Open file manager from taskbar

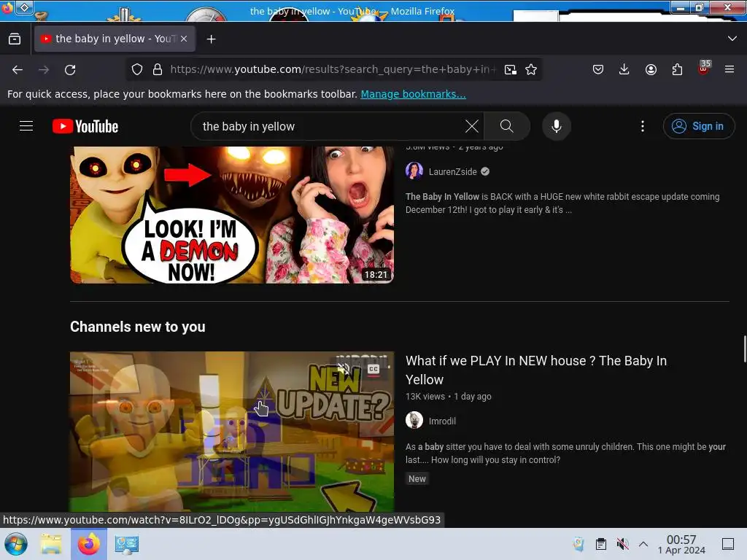[x=51, y=544]
